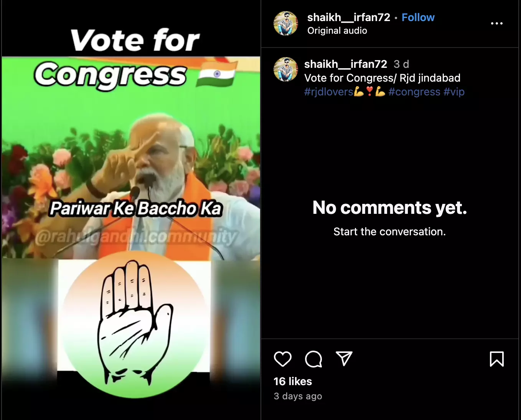
Task: Open shaikh__irfan72 username in caption
Action: (x=346, y=64)
